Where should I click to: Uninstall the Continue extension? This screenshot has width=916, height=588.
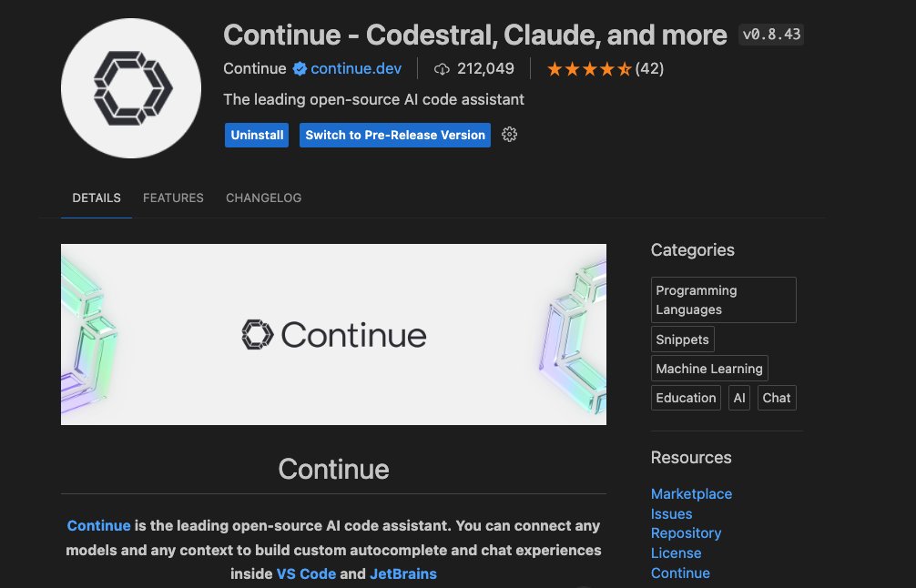coord(257,135)
